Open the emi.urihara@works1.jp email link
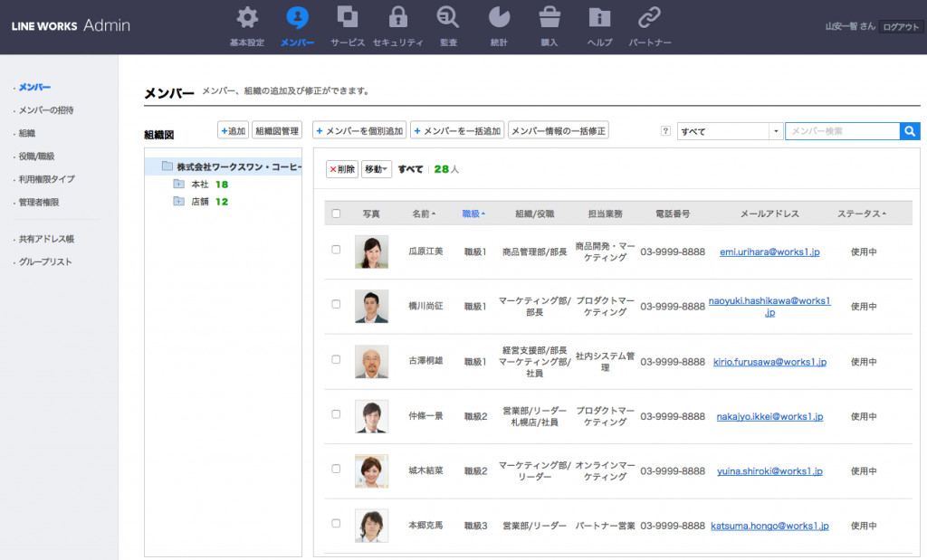 pyautogui.click(x=769, y=252)
